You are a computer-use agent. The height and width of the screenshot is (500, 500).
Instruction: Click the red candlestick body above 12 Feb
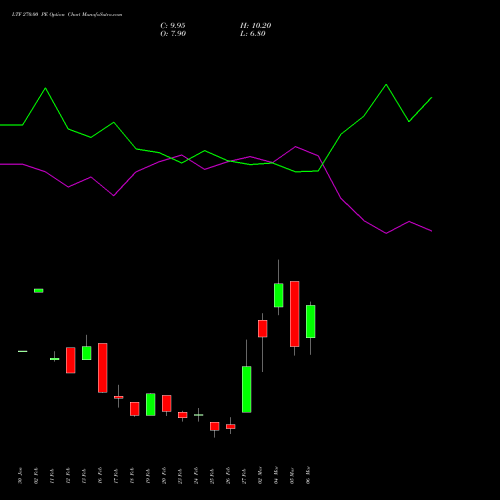(x=71, y=360)
